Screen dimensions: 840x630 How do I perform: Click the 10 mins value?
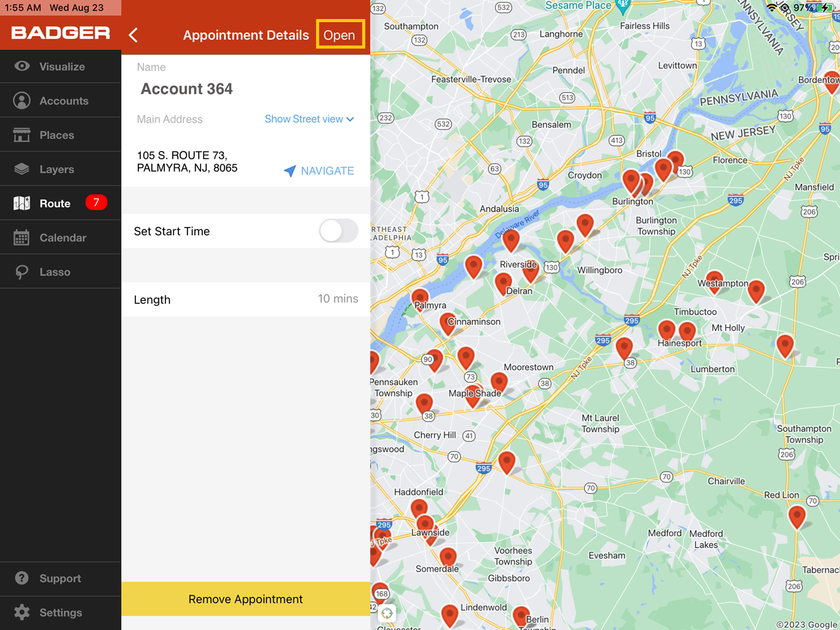[x=338, y=298]
